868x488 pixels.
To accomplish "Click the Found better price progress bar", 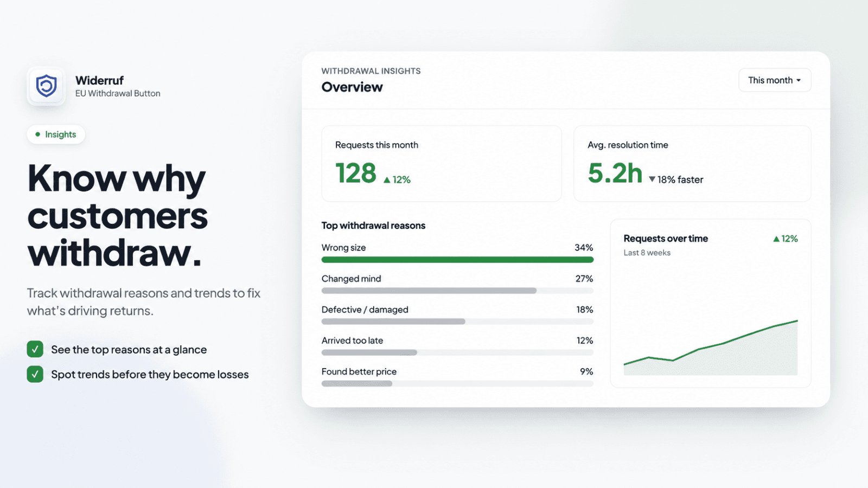I will click(457, 383).
